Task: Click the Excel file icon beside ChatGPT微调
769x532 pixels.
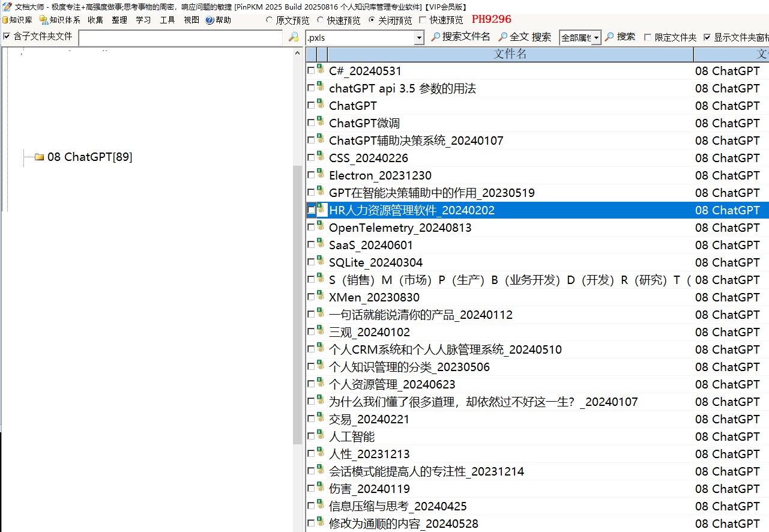Action: (x=321, y=122)
